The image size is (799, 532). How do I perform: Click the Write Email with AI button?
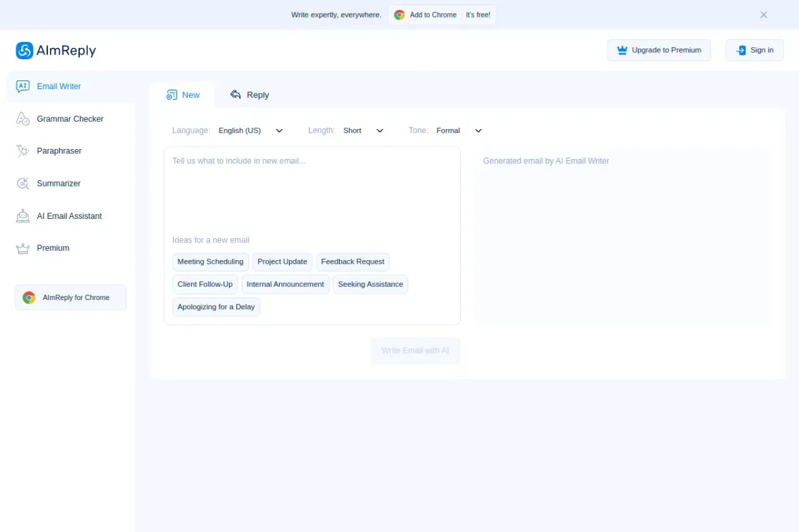[x=416, y=351]
